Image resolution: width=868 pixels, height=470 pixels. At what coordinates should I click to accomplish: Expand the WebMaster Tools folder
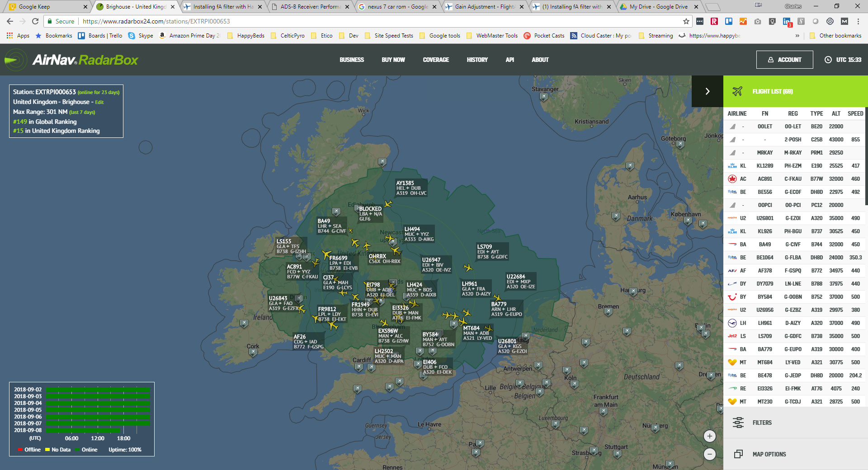click(492, 36)
